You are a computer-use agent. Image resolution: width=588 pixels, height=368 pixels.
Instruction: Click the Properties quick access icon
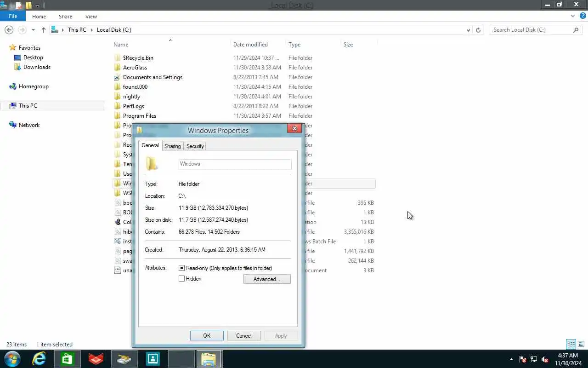coord(19,6)
